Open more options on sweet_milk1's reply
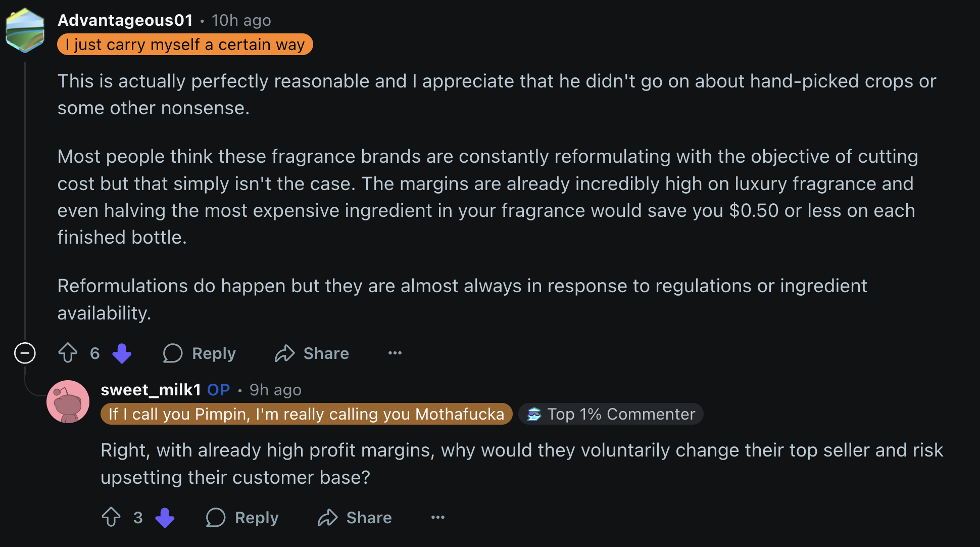This screenshot has height=547, width=980. pos(438,517)
